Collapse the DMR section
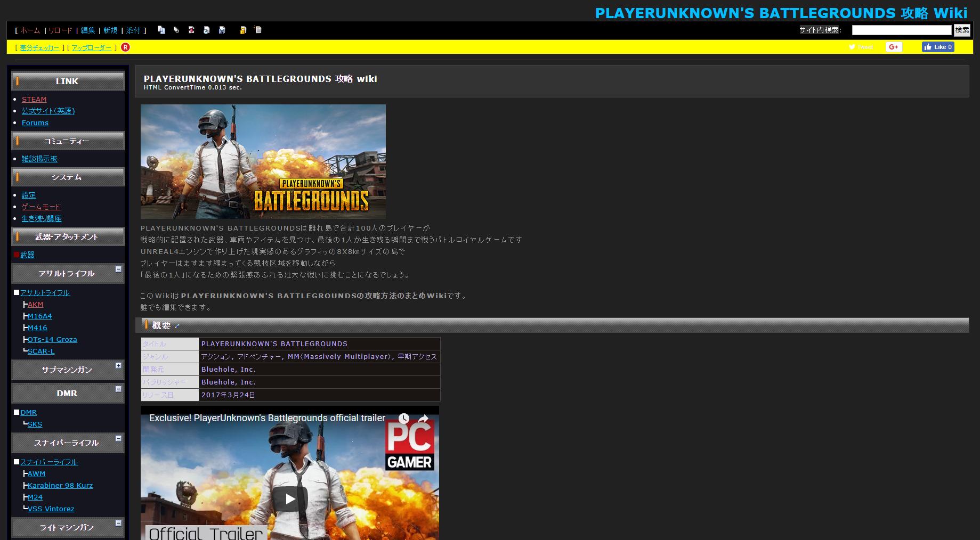Screen dimensions: 980x540 click(x=118, y=389)
